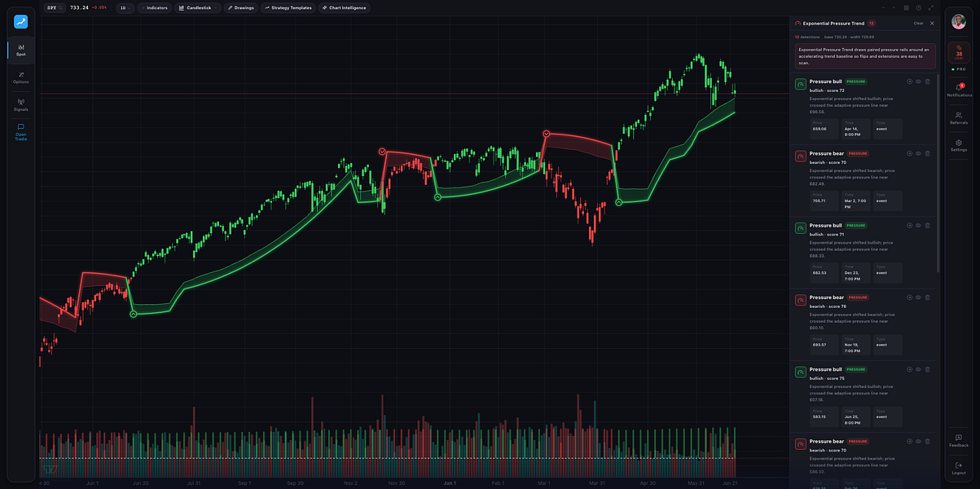This screenshot has height=489, width=980.
Task: Toggle visibility of score 71 Pressure bull
Action: click(x=918, y=225)
